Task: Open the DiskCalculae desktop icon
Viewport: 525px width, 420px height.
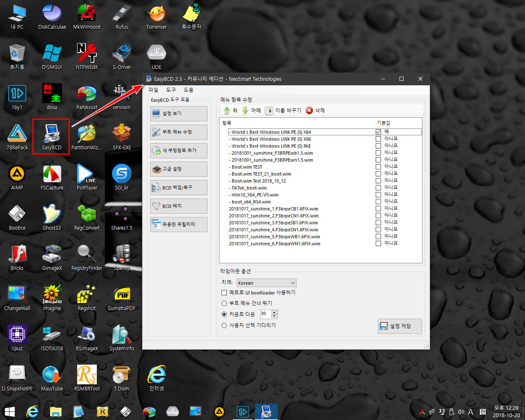Action: coord(52,16)
